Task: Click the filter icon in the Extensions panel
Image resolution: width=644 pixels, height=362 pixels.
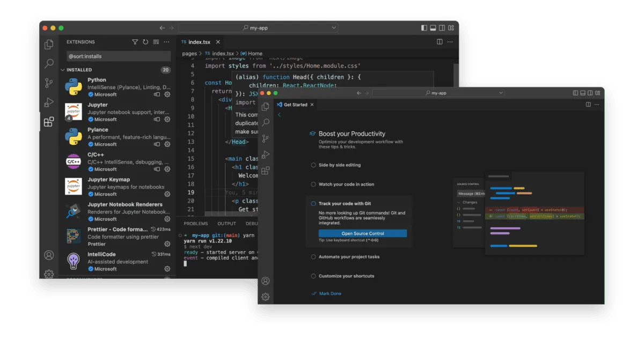Action: (135, 42)
